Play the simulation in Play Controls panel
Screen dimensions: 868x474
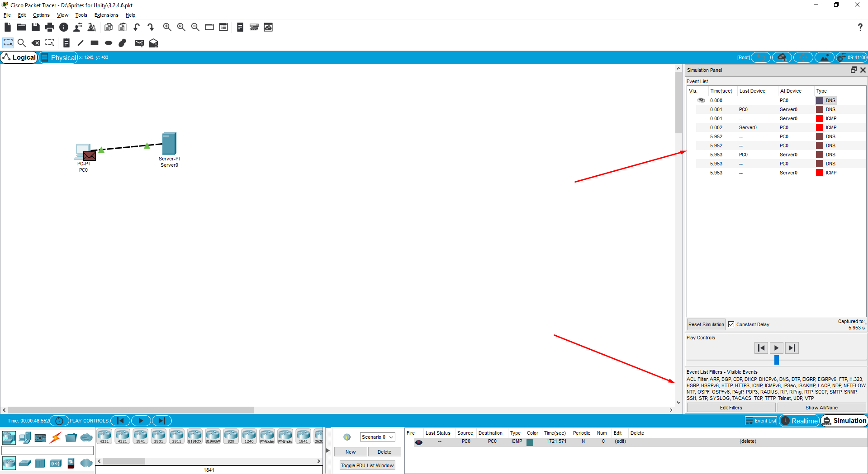(776, 348)
